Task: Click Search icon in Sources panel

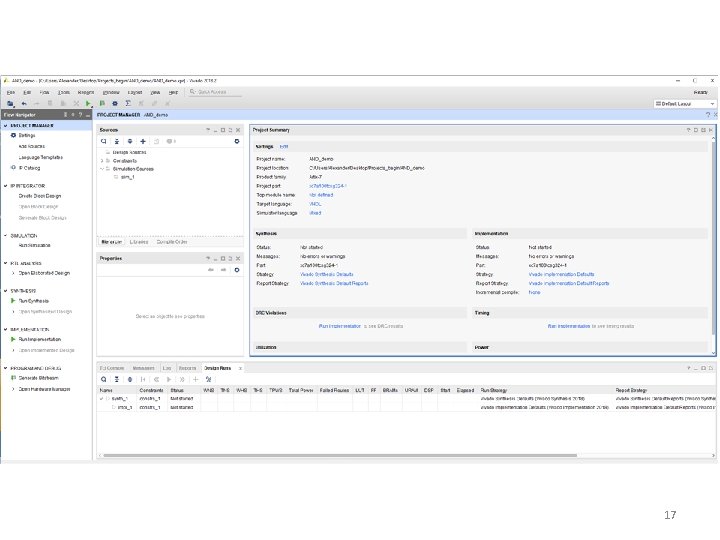Action: (x=104, y=141)
